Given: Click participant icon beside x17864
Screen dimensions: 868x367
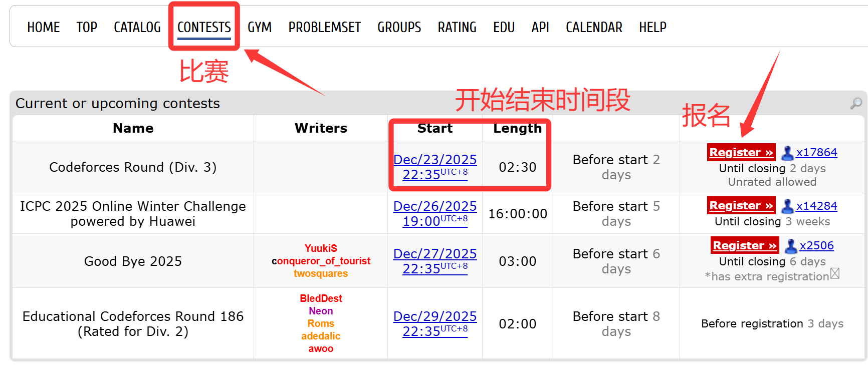Looking at the screenshot, I should (787, 153).
